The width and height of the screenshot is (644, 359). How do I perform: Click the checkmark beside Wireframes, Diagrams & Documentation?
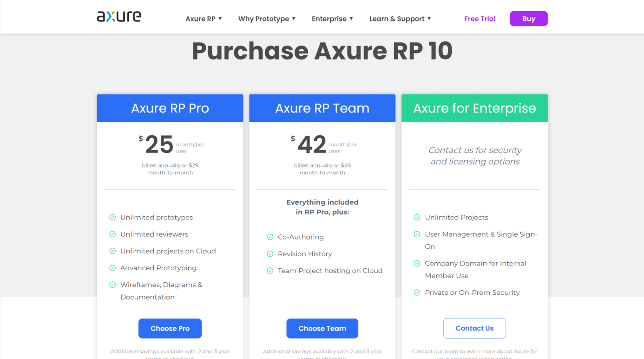click(x=112, y=285)
